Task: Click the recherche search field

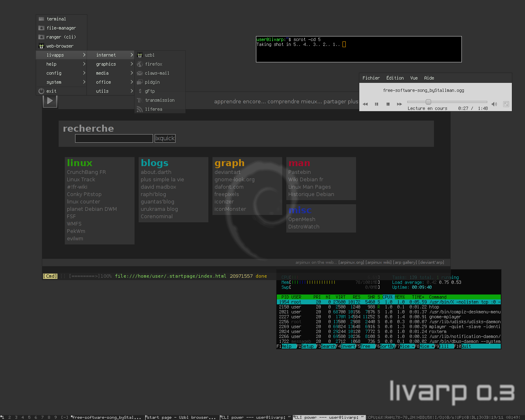Action: click(x=114, y=139)
